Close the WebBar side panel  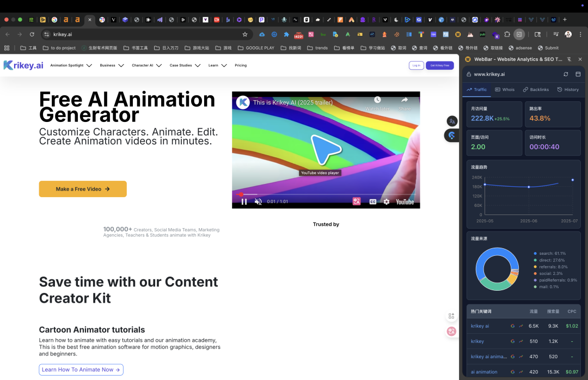580,59
